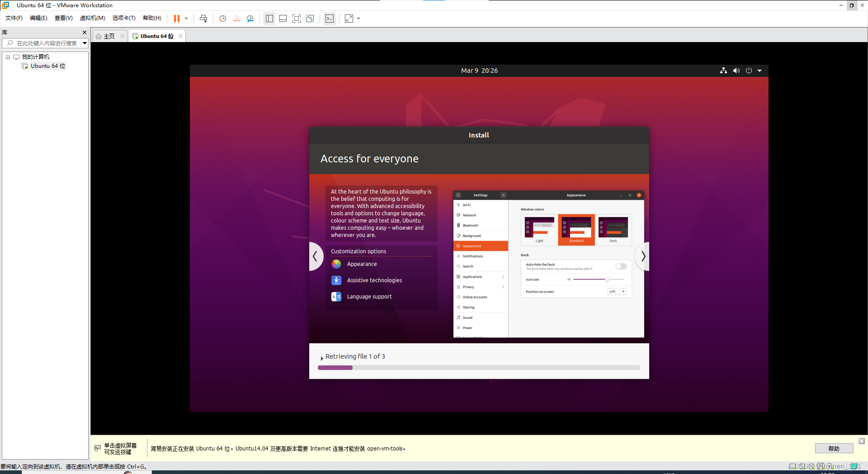868x474 pixels.
Task: Click the Ubuntu volume icon
Action: tap(736, 71)
